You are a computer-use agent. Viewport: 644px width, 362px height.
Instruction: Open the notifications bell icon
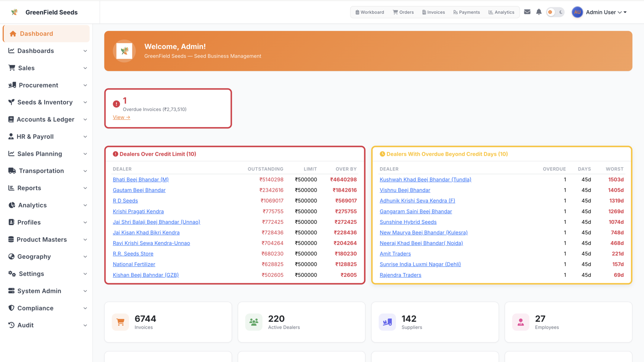point(539,12)
